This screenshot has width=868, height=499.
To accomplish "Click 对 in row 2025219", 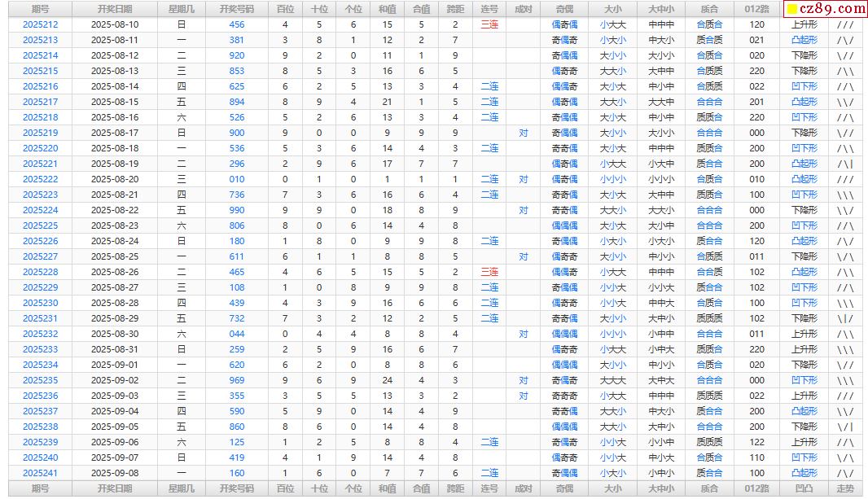I will pyautogui.click(x=524, y=133).
